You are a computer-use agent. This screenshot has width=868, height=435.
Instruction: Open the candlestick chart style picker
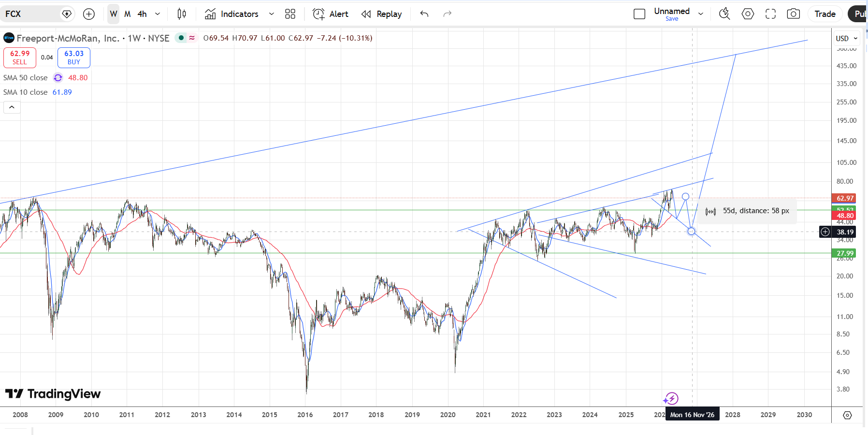tap(182, 14)
